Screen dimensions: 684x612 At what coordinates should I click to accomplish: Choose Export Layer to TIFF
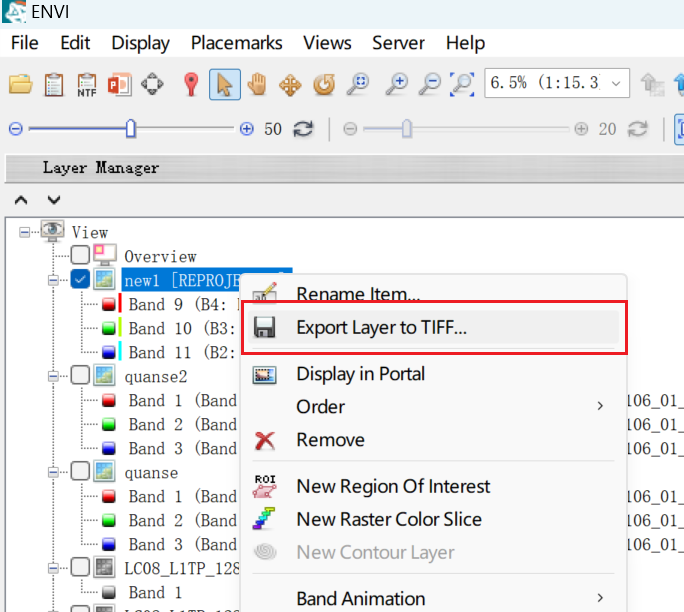434,327
